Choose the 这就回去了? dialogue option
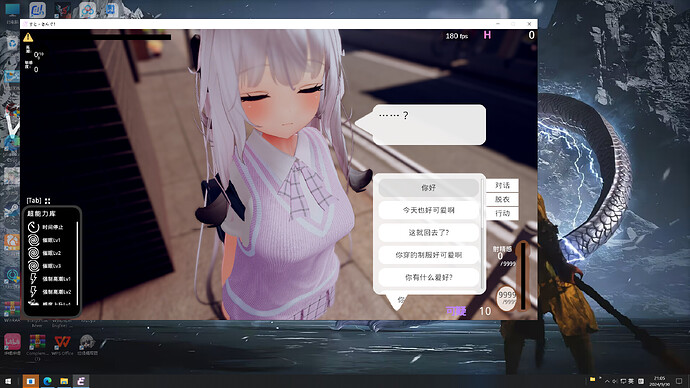 429,233
